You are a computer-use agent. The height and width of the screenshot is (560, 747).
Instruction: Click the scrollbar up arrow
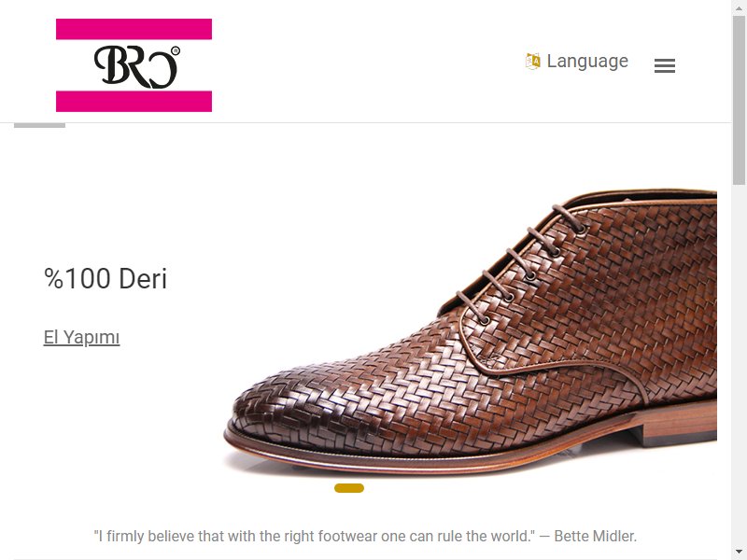740,7
